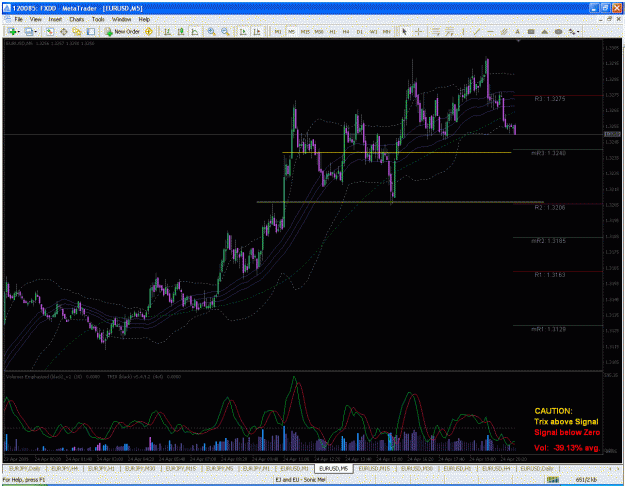Viewport: 625px width, 486px height.
Task: Switch timeframe to M30
Action: click(x=319, y=31)
